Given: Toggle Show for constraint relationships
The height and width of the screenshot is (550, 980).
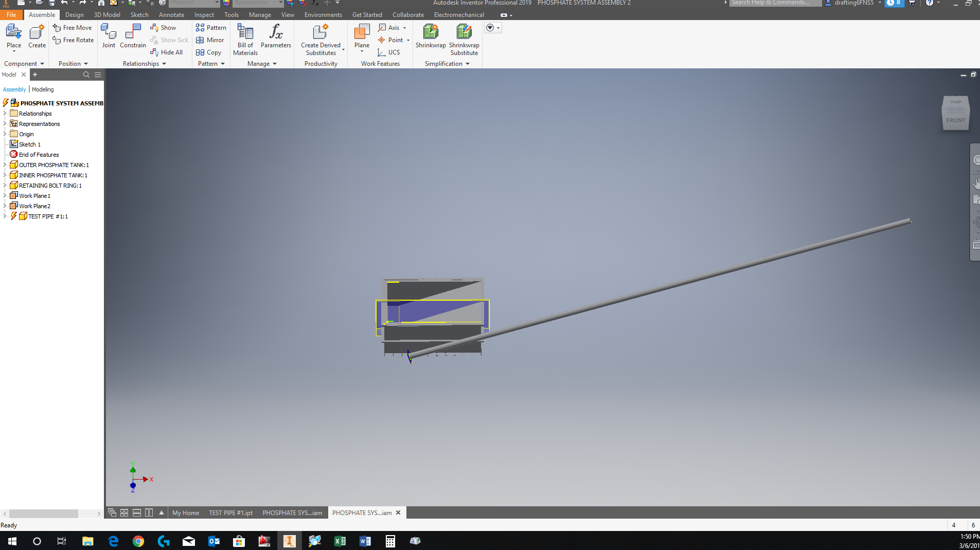Looking at the screenshot, I should pyautogui.click(x=164, y=27).
